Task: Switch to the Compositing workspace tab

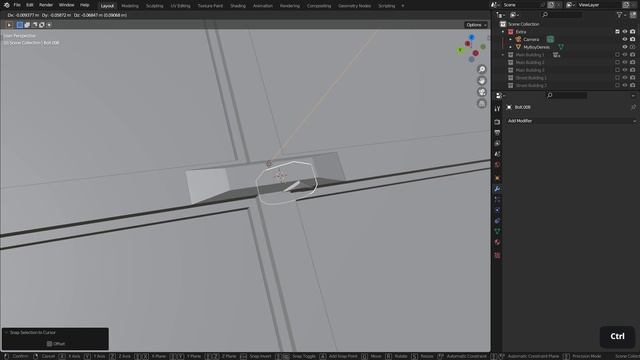Action: pyautogui.click(x=319, y=6)
